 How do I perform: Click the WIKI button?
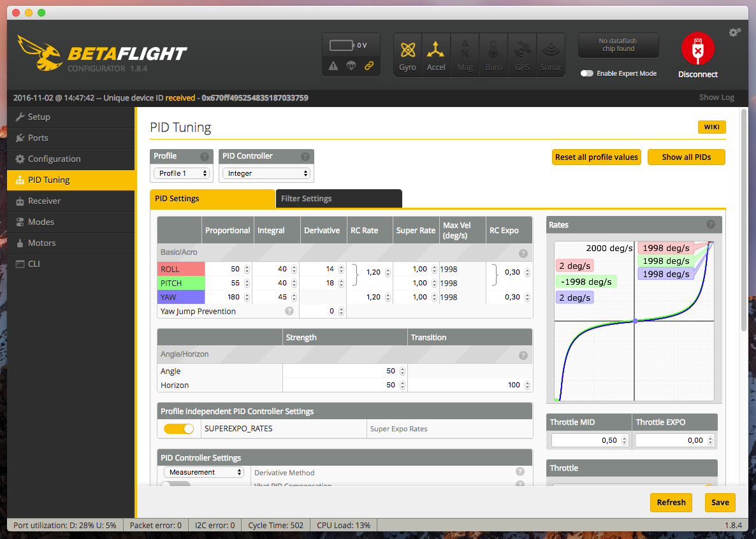point(711,127)
